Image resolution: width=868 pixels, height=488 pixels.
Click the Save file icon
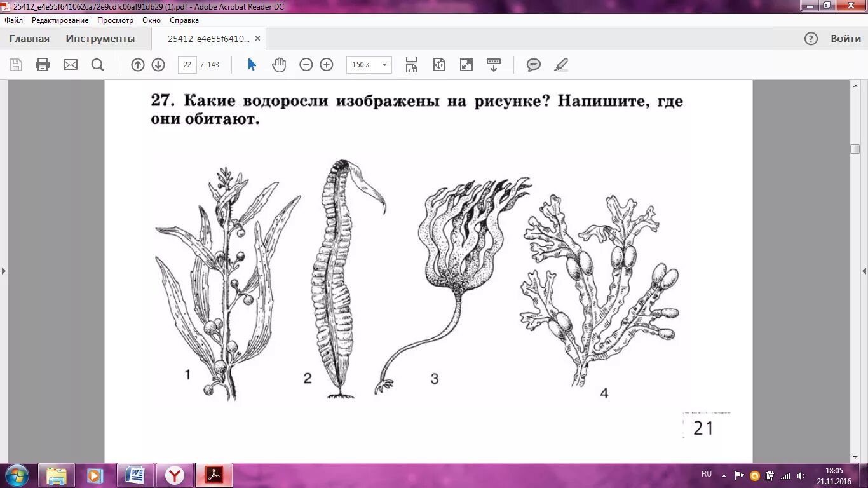16,65
